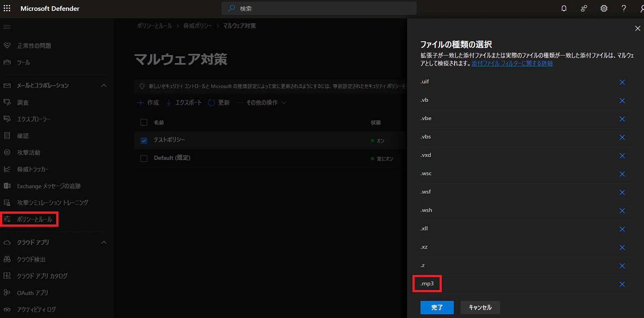Remove the .vb file type

coord(622,101)
